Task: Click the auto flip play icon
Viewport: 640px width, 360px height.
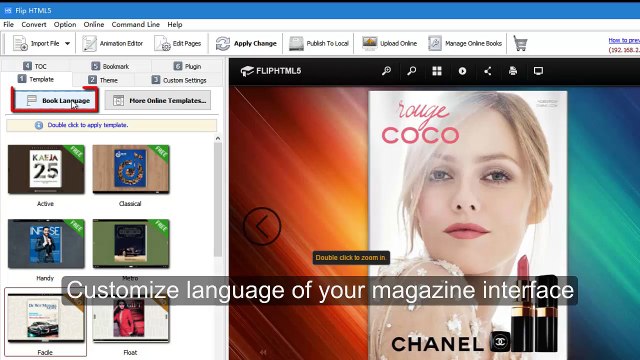Action: click(x=462, y=71)
